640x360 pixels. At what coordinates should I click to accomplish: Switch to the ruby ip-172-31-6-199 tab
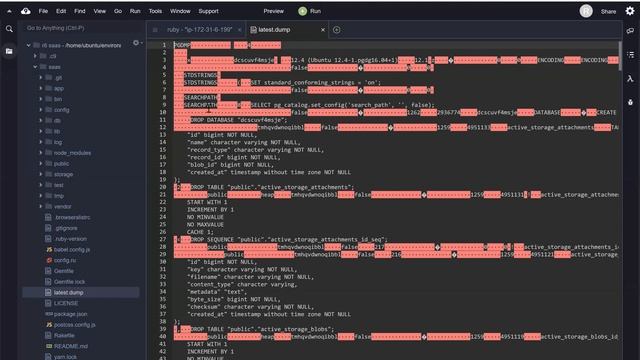(x=200, y=29)
